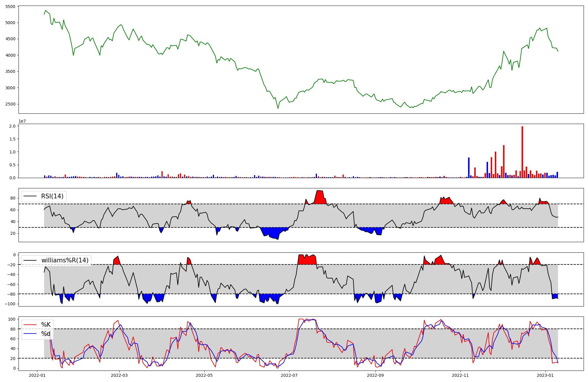Click the 2022-09 x-axis date label

coord(375,375)
